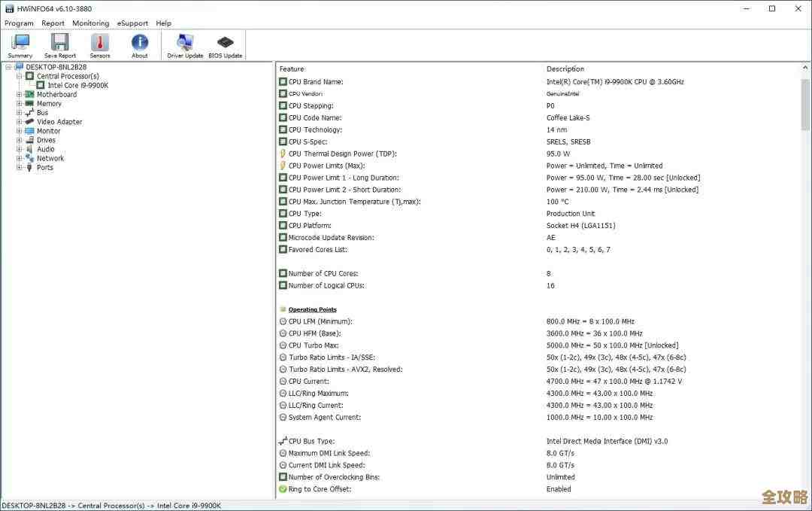Expand the Drives tree node
The height and width of the screenshot is (511, 812).
point(20,140)
